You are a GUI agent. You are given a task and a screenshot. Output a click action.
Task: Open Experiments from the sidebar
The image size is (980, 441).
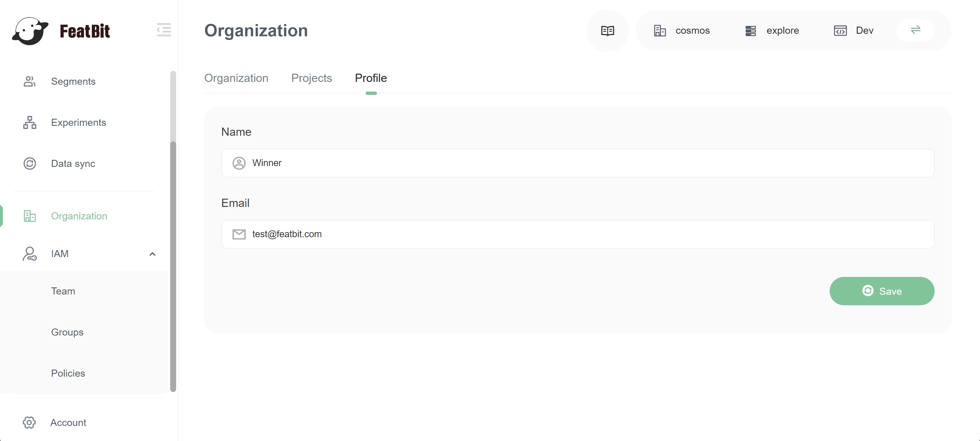78,122
